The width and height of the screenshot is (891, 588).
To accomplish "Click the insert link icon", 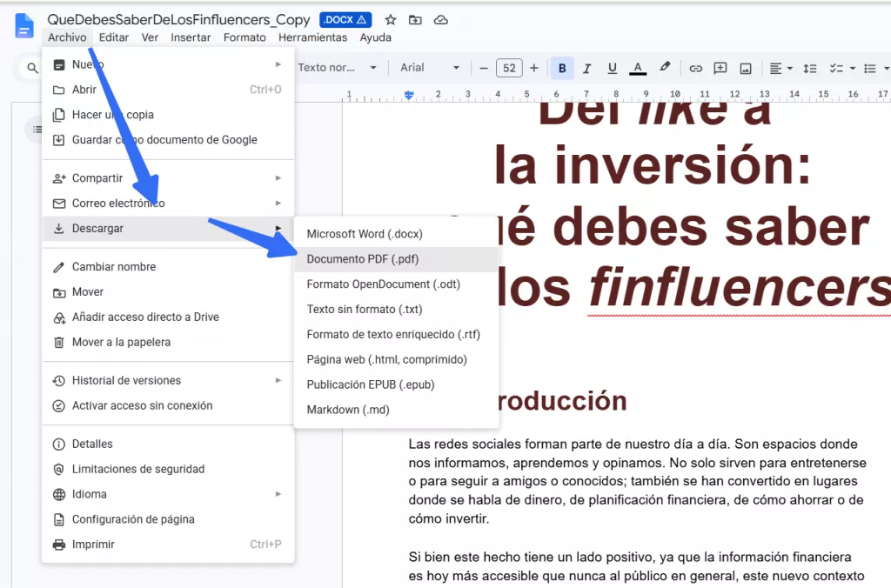I will (x=695, y=68).
